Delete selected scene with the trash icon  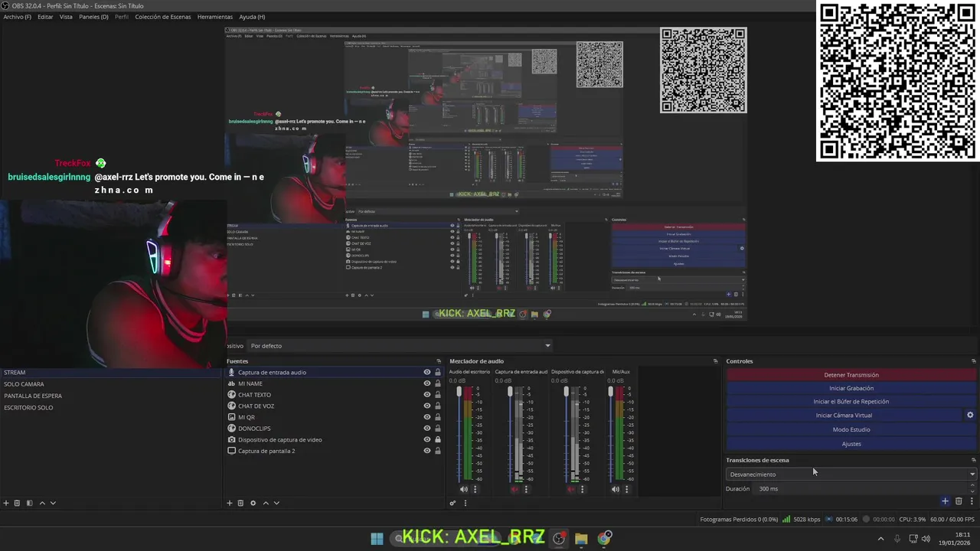pyautogui.click(x=17, y=503)
